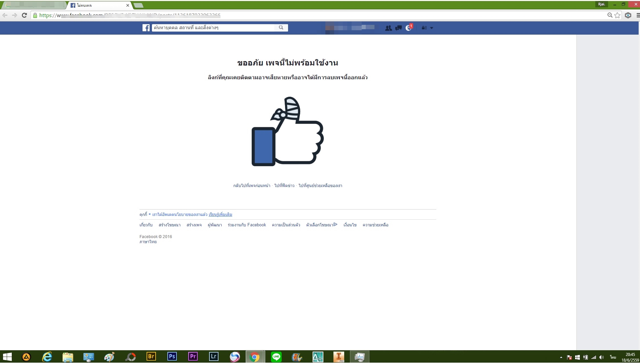Viewport: 640px width, 364px height.
Task: Open เกี่ยวกับ footer link
Action: pos(146,225)
